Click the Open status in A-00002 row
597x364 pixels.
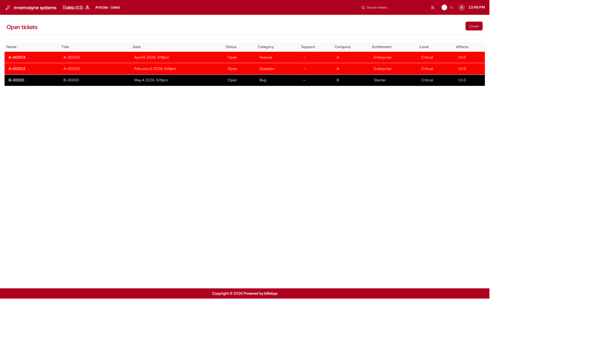click(232, 69)
